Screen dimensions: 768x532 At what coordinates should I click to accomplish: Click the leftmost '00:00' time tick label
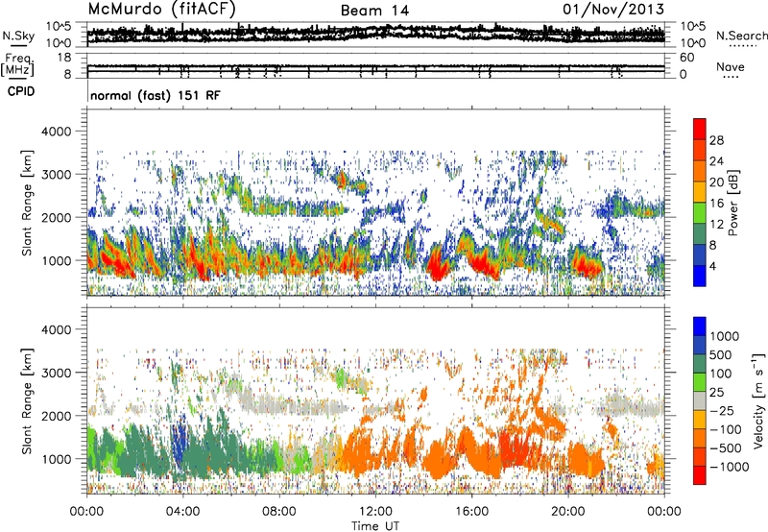(x=86, y=512)
